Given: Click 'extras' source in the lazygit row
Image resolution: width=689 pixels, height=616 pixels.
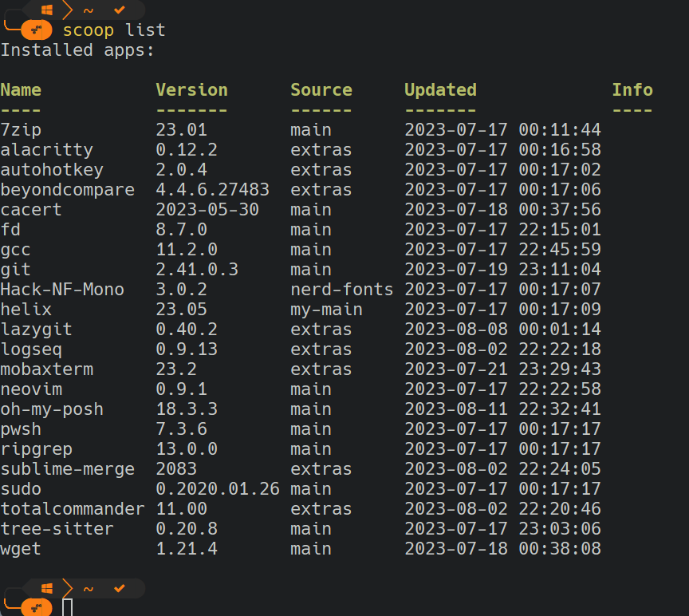Looking at the screenshot, I should coord(321,330).
